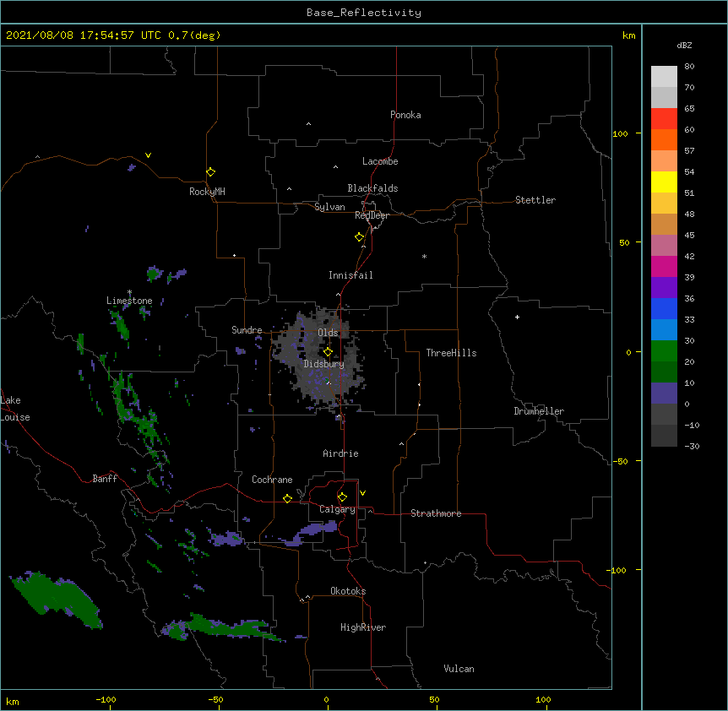Click the yellow V marker east of Calgary
Viewport: 728px width, 711px height.
pos(362,493)
